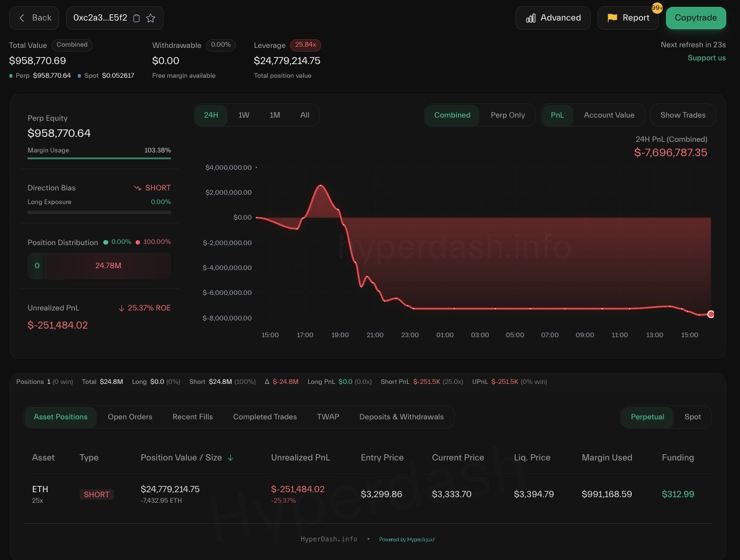Open Advanced chart view
The width and height of the screenshot is (740, 560).
(x=553, y=18)
